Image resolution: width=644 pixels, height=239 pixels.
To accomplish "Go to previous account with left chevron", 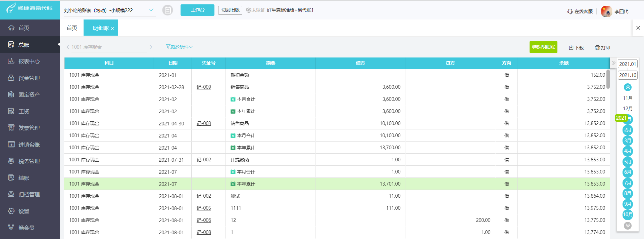I will click(68, 47).
